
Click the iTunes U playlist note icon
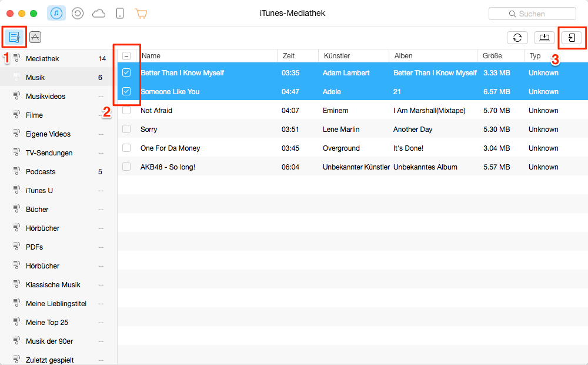(16, 190)
